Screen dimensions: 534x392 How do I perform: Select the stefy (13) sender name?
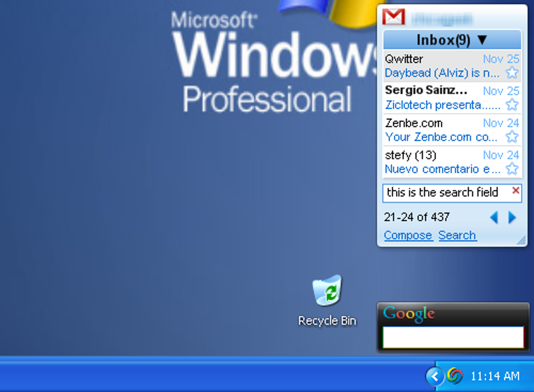(410, 155)
